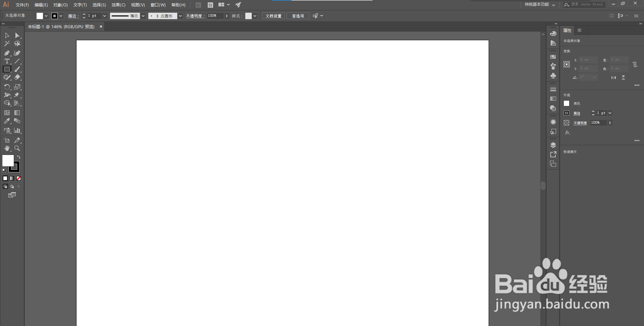Select the Lasso tool
Image resolution: width=644 pixels, height=326 pixels.
click(x=17, y=44)
